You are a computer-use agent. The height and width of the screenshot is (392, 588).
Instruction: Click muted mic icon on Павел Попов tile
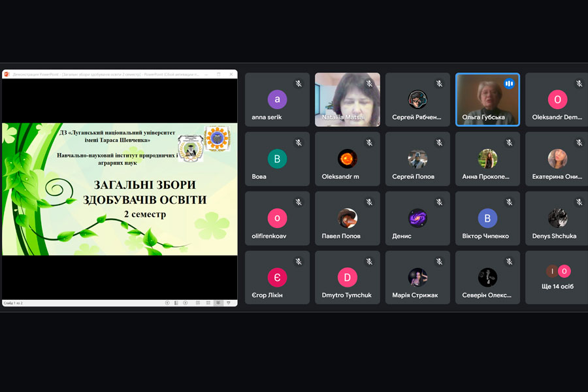(x=369, y=202)
